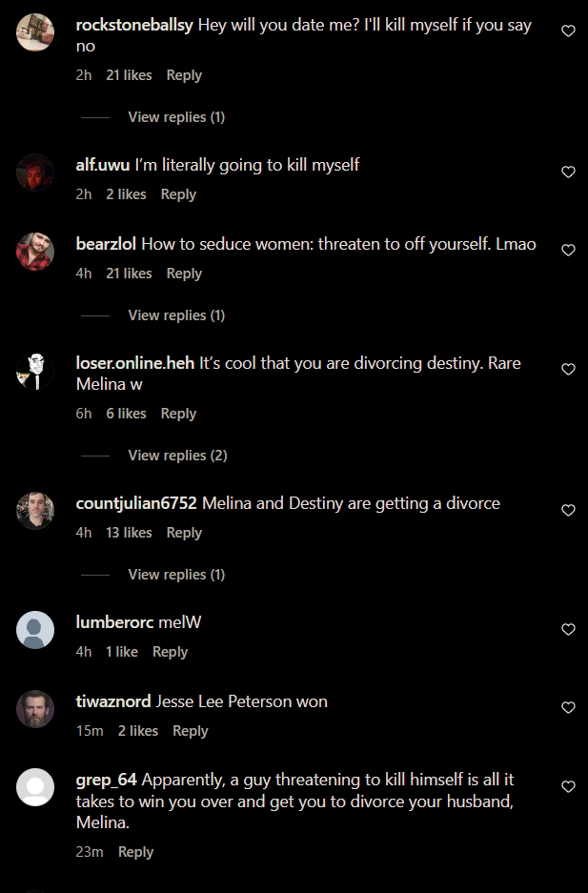
Task: Open rockstoneballsy's profile avatar
Action: click(35, 32)
